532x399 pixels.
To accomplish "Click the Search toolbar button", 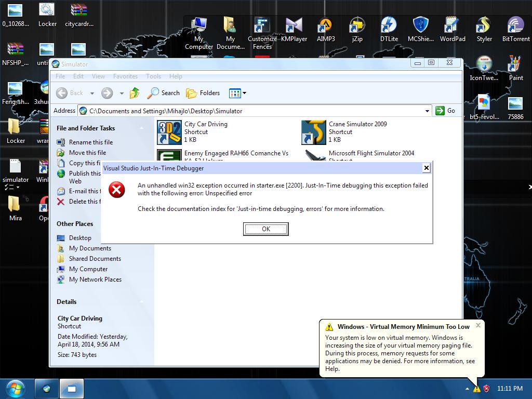I will [x=164, y=92].
